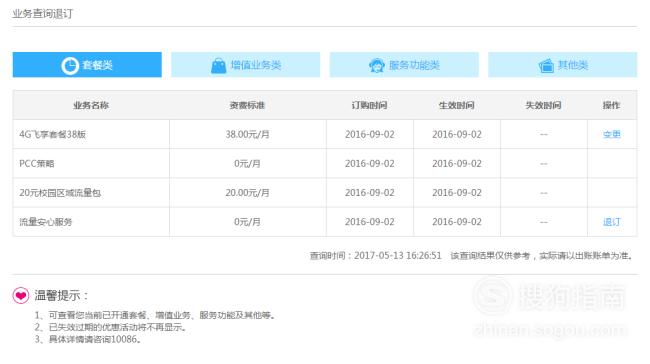
Task: Click 订购时间 date of PCC策略
Action: (x=370, y=164)
